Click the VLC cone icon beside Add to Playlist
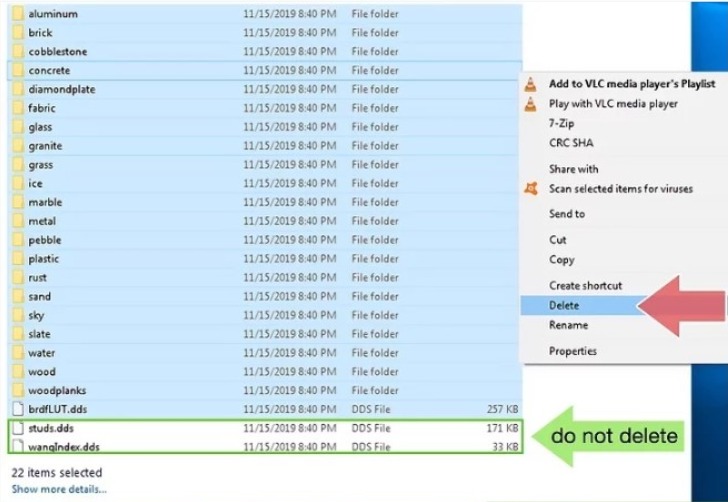The image size is (728, 502). coord(532,84)
